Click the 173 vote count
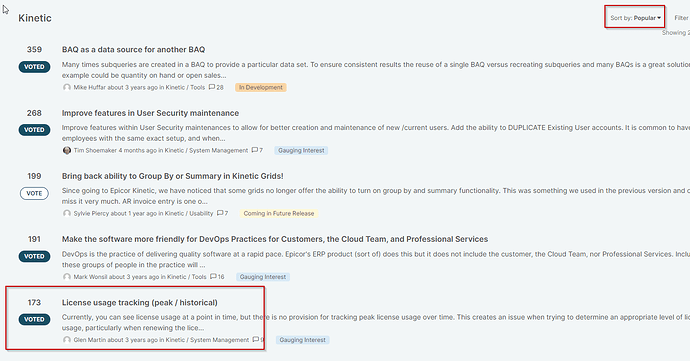This screenshot has width=690, height=361. coord(34,302)
